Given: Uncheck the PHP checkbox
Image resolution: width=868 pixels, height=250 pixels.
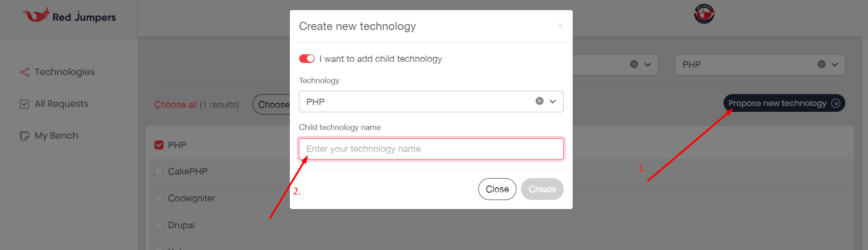Looking at the screenshot, I should 159,145.
